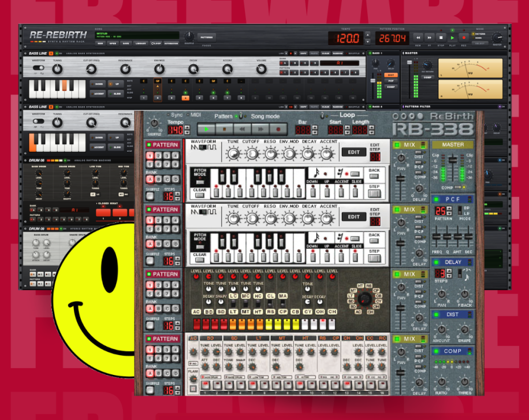The image size is (529, 420).
Task: Click the red Rec button in Re-Rebirth
Action: 464,38
